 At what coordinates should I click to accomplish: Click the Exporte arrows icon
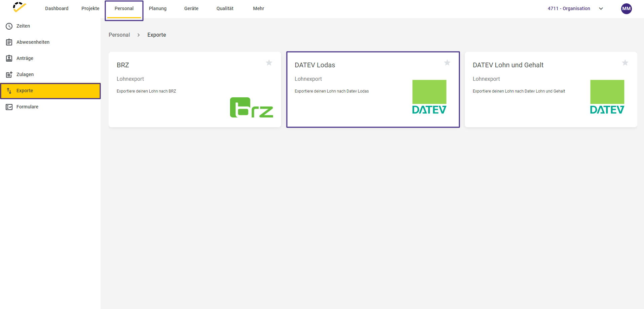pos(9,91)
